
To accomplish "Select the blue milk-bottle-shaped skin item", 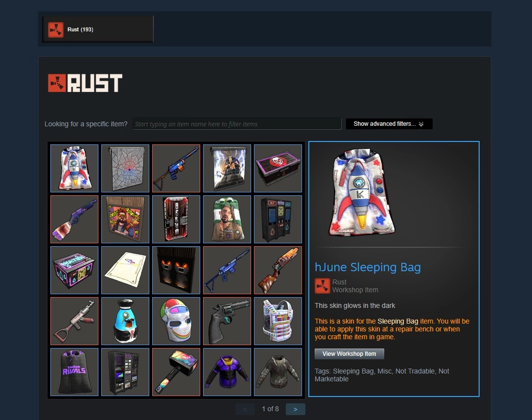I will [x=125, y=321].
